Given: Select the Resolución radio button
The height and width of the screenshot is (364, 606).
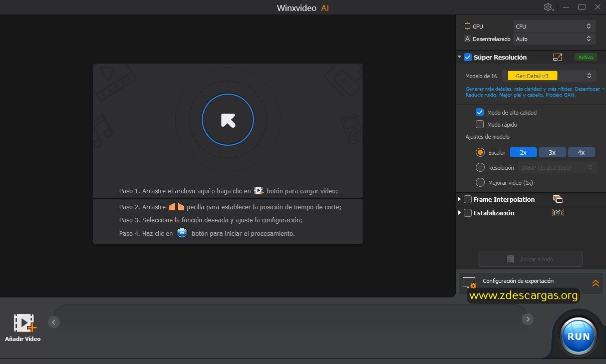Looking at the screenshot, I should (x=480, y=167).
